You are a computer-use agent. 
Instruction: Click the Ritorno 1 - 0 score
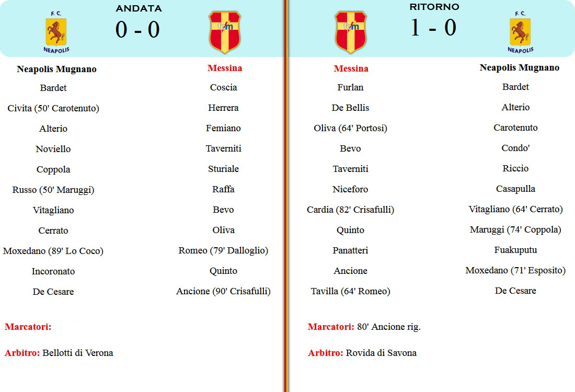[433, 28]
